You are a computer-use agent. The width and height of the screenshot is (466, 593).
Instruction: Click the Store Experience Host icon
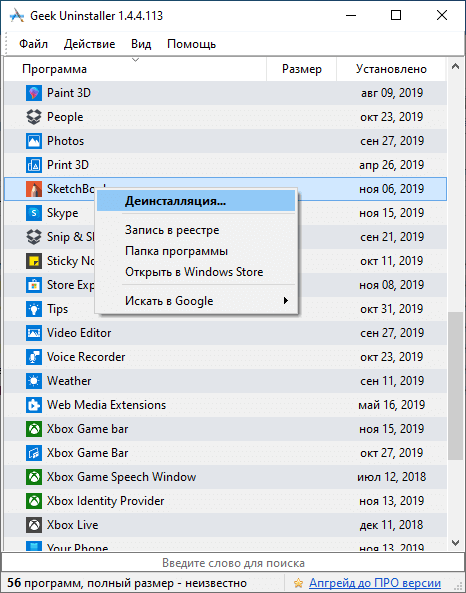tap(34, 285)
